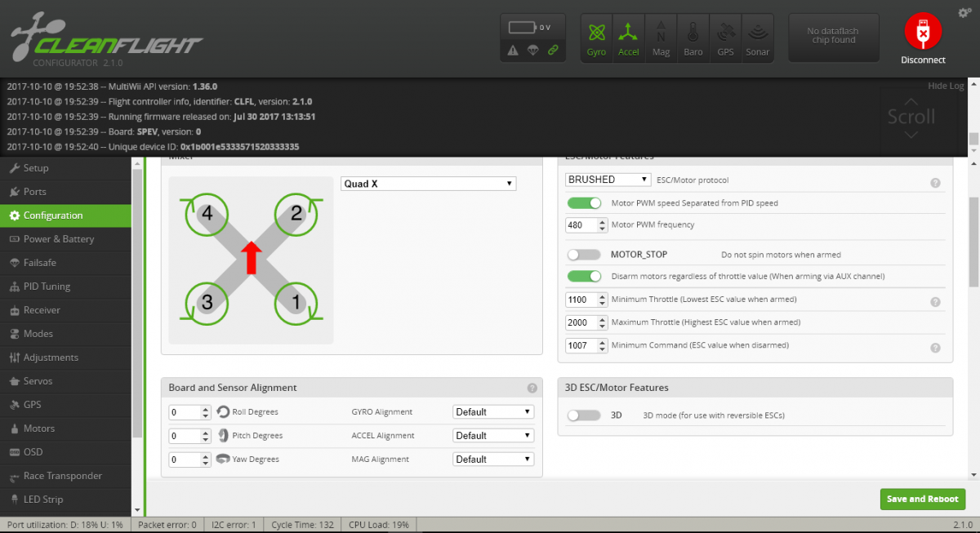Viewport: 980px width, 533px height.
Task: Open the GYRO Alignment dropdown
Action: tap(493, 412)
